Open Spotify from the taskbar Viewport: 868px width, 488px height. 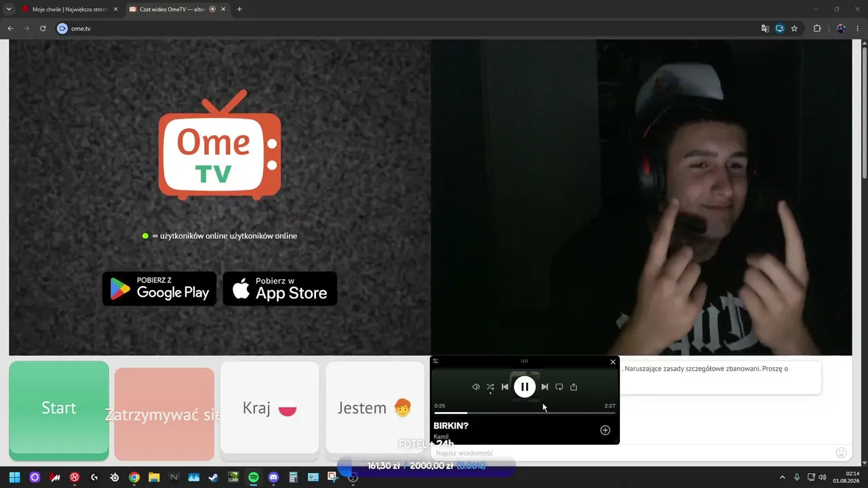click(x=254, y=477)
